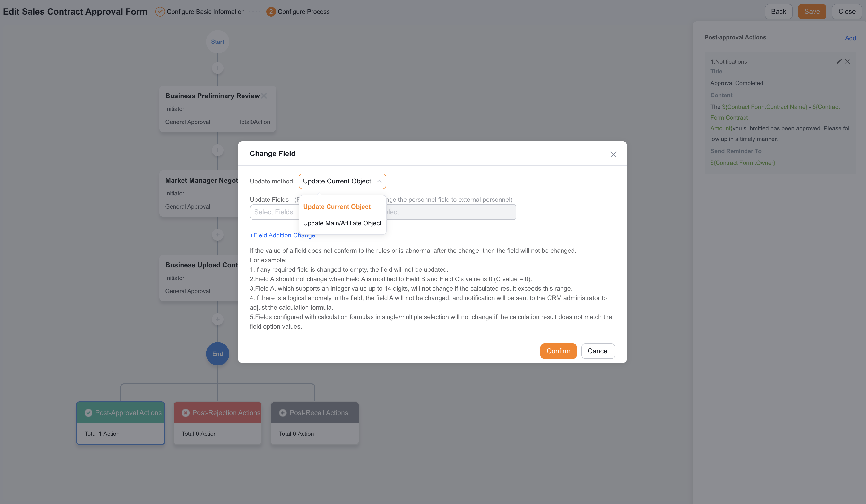The image size is (866, 504).
Task: Click +Field Addition Change link
Action: coord(283,235)
